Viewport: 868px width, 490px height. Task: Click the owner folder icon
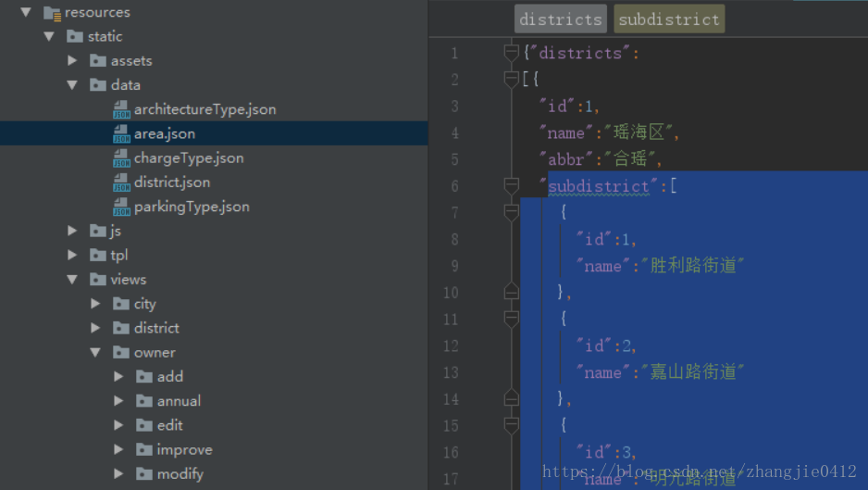121,352
